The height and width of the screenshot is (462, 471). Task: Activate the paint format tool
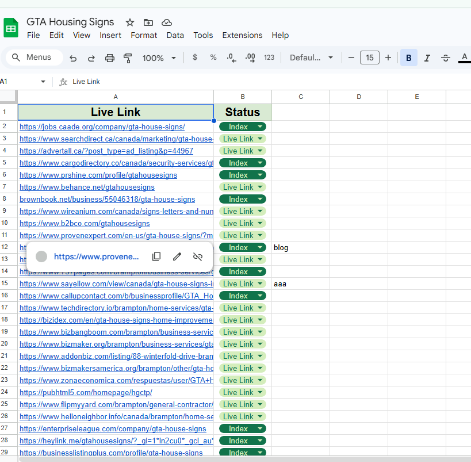click(x=128, y=58)
